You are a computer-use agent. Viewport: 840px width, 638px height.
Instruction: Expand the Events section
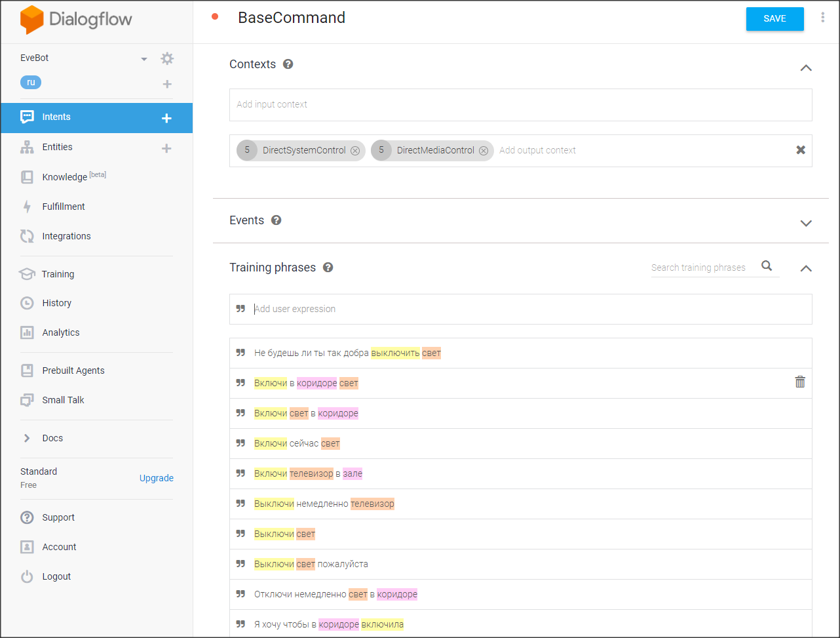pyautogui.click(x=806, y=223)
